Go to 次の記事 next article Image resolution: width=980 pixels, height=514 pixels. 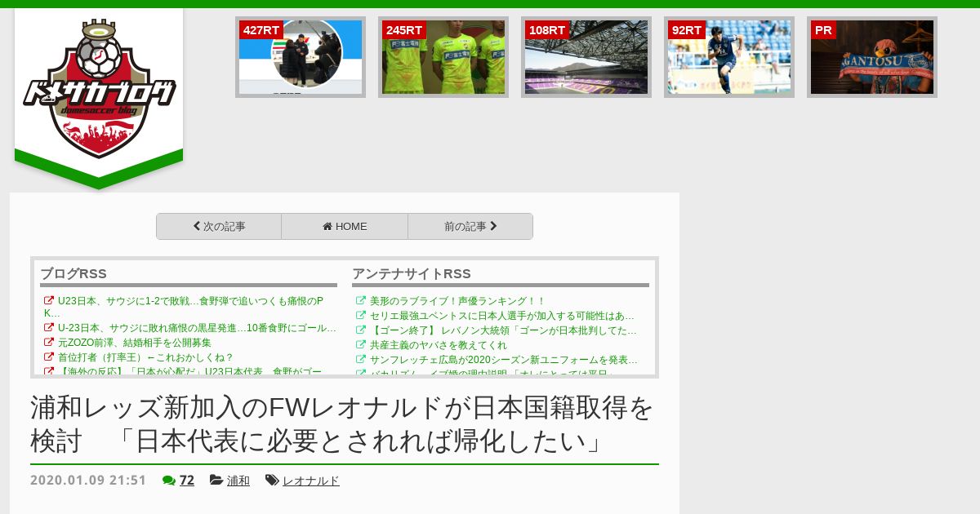(219, 227)
